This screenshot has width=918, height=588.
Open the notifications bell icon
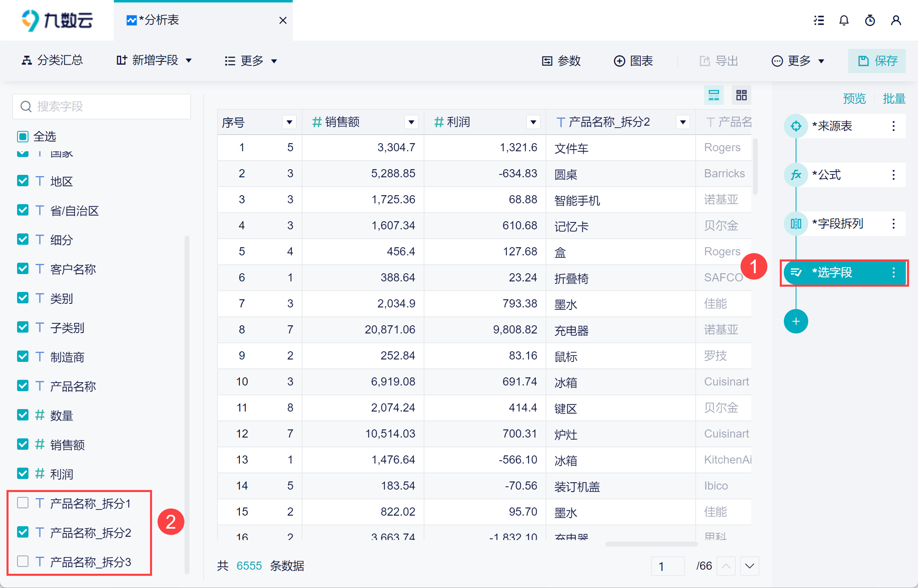point(844,20)
